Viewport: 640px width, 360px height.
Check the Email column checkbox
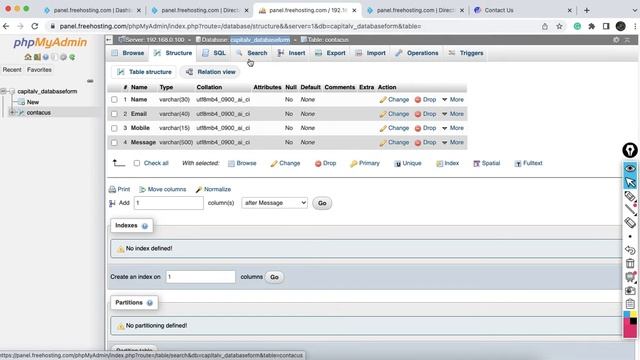pyautogui.click(x=114, y=114)
